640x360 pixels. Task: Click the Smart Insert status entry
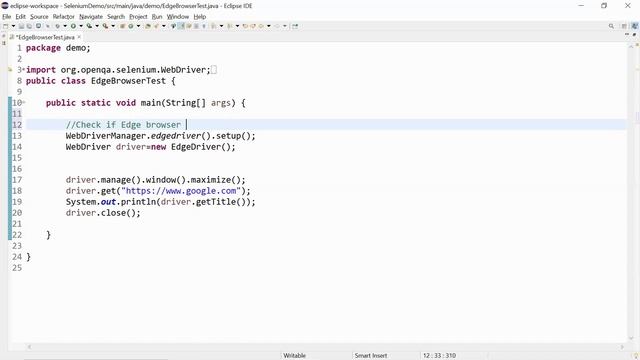pos(371,356)
